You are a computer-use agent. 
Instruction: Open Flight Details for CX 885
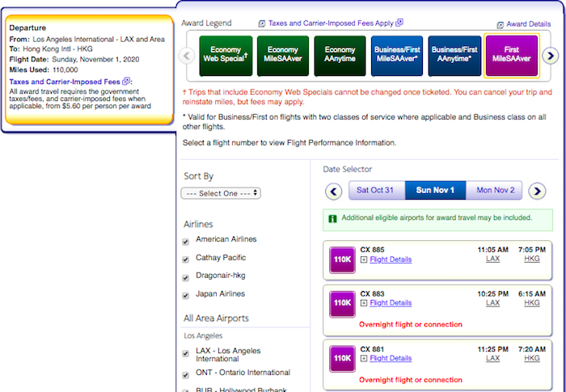[x=391, y=259]
